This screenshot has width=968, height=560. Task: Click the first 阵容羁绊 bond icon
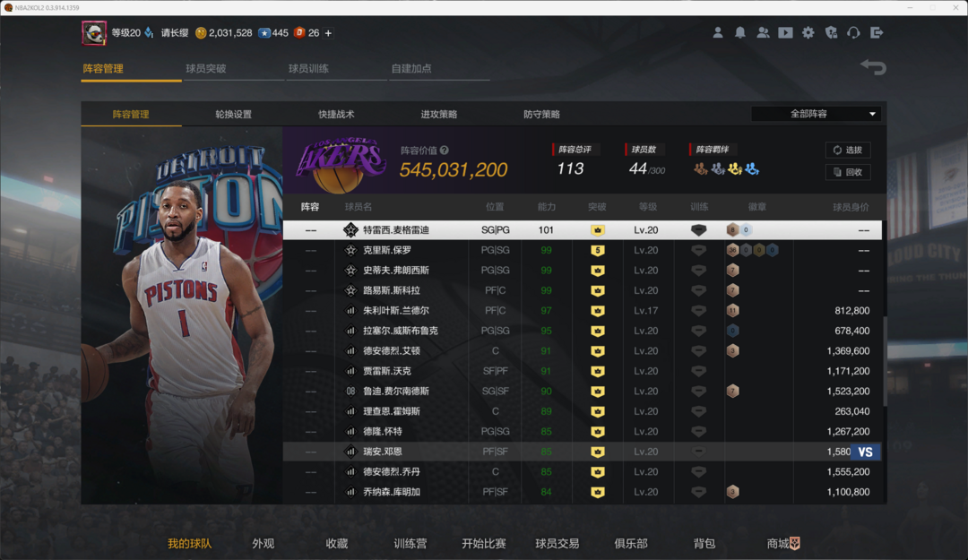click(700, 168)
